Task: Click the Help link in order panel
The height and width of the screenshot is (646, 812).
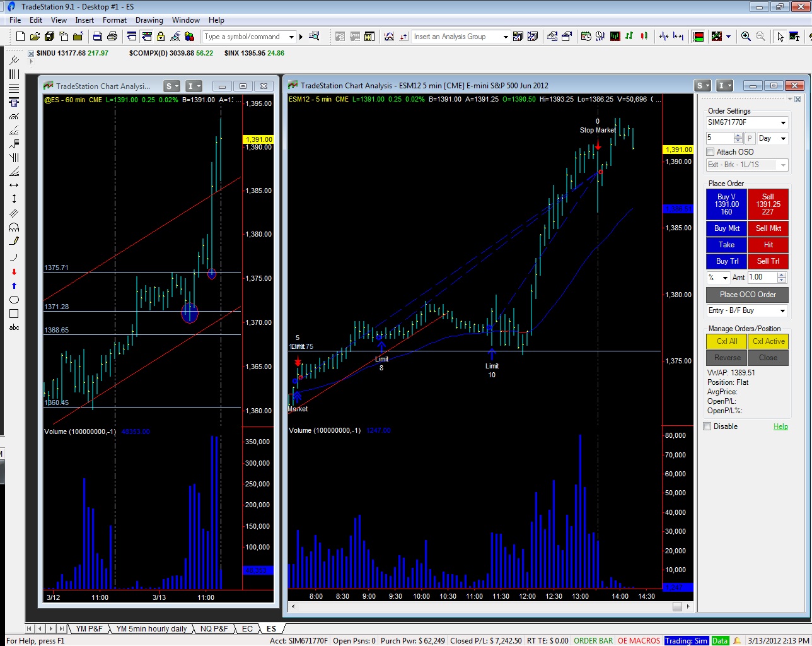Action: pos(780,426)
